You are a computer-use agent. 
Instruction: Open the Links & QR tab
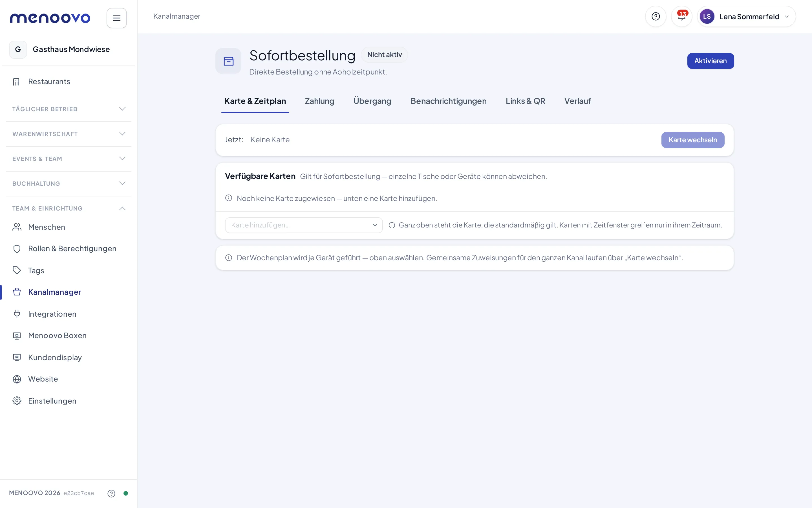pyautogui.click(x=525, y=101)
